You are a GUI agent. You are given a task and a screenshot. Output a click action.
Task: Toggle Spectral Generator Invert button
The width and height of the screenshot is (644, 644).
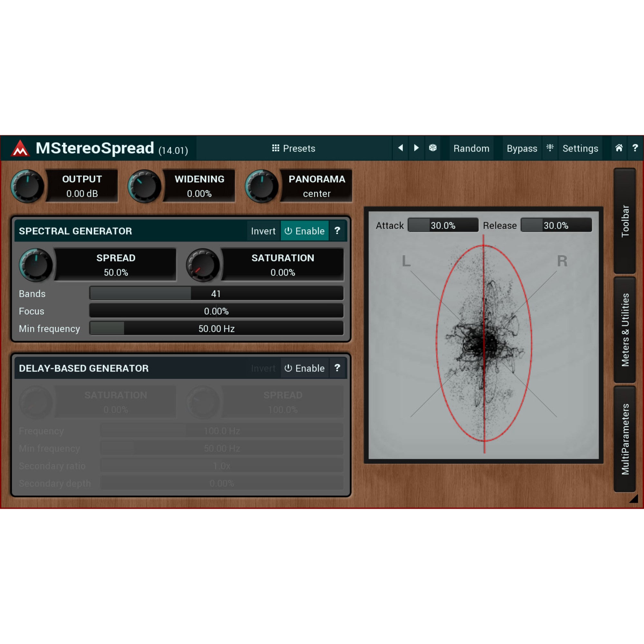(x=263, y=231)
